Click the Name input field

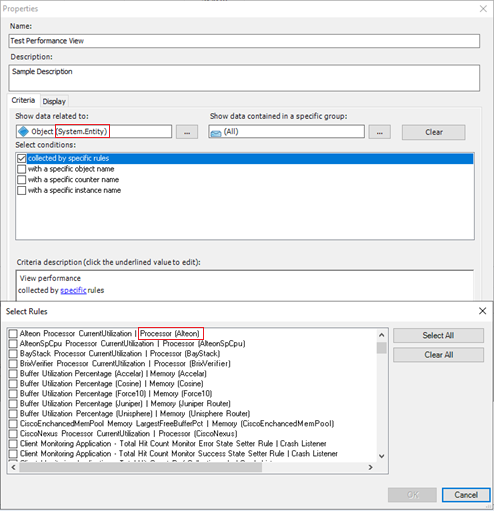point(244,41)
